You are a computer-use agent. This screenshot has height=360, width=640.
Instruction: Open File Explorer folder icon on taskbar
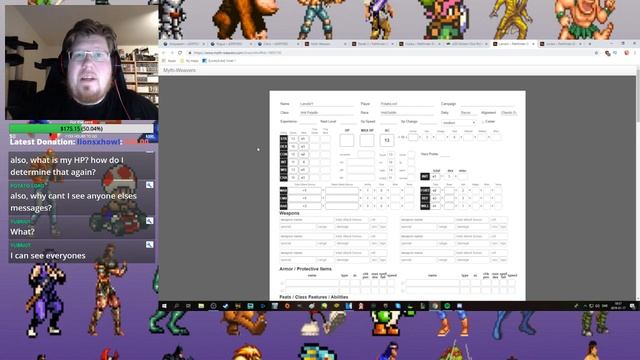tap(201, 306)
